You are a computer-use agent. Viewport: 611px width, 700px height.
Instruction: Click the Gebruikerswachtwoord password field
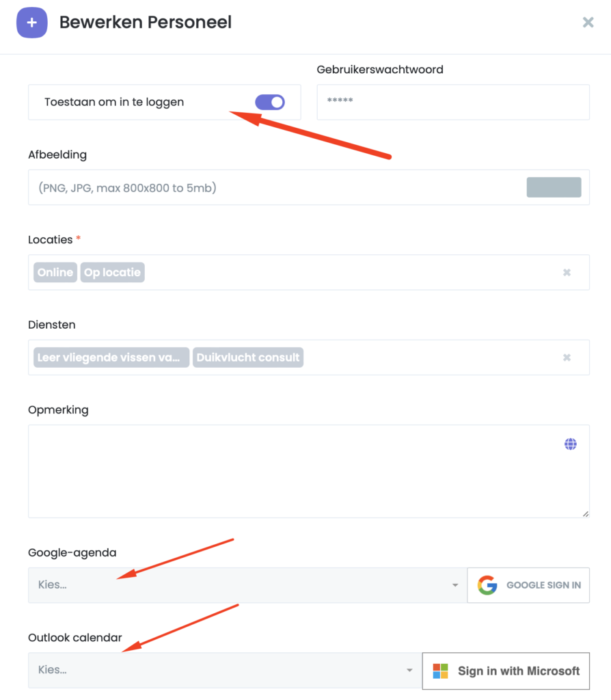(x=452, y=103)
